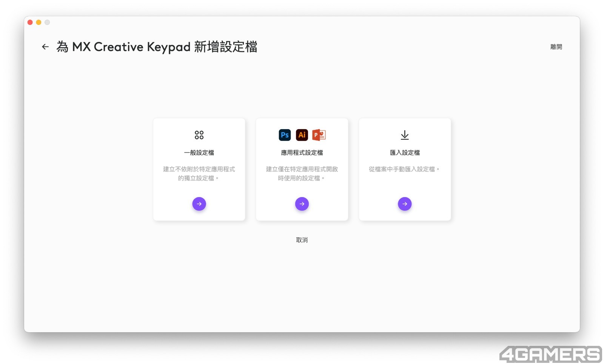
Task: Open 應用程式設定檔 with its purple arrow button
Action: (302, 204)
